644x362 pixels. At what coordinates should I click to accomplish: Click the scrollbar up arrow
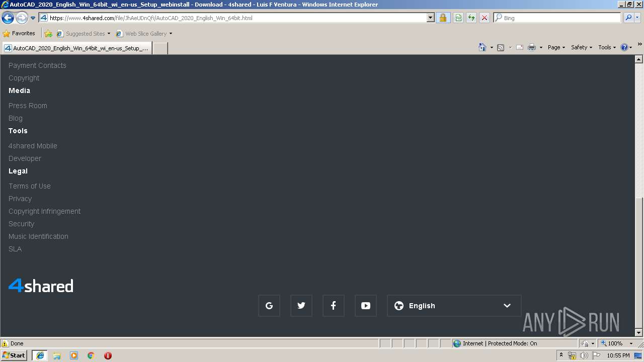pyautogui.click(x=639, y=59)
